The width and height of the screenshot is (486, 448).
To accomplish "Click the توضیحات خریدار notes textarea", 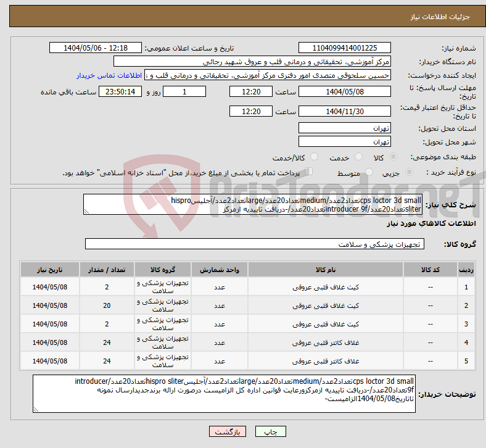I will click(224, 394).
